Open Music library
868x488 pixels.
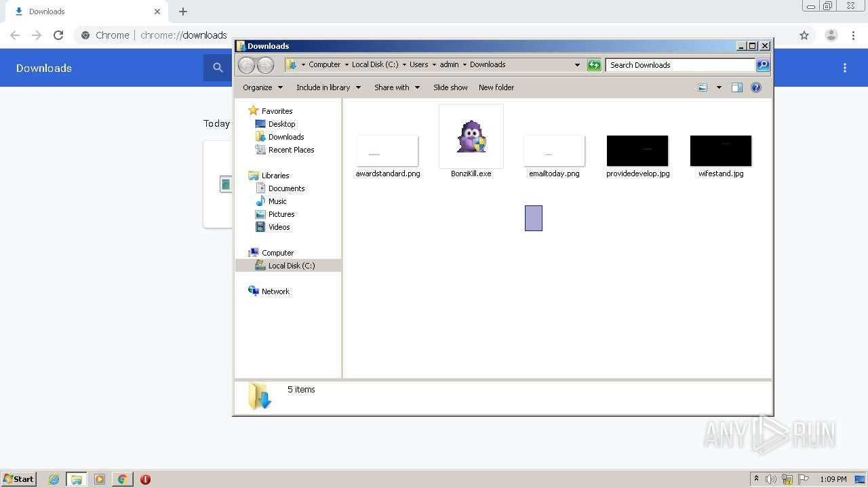[271, 201]
